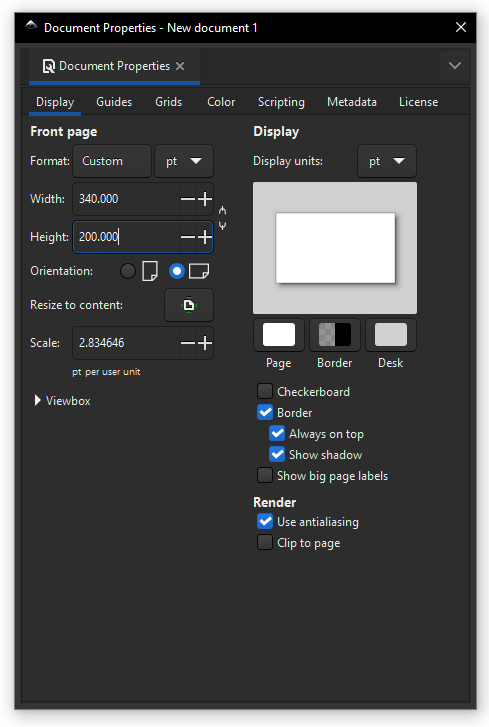Screen dimensions: 489x727
Task: Open the Display units dropdown
Action: pos(387,161)
